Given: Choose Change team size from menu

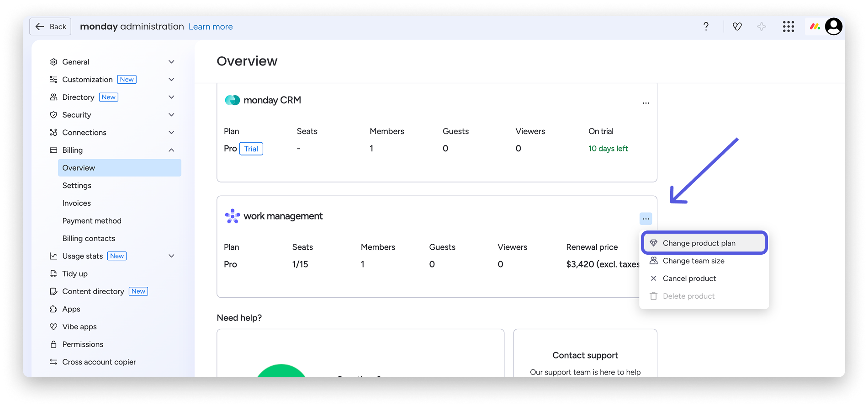Looking at the screenshot, I should pyautogui.click(x=704, y=261).
